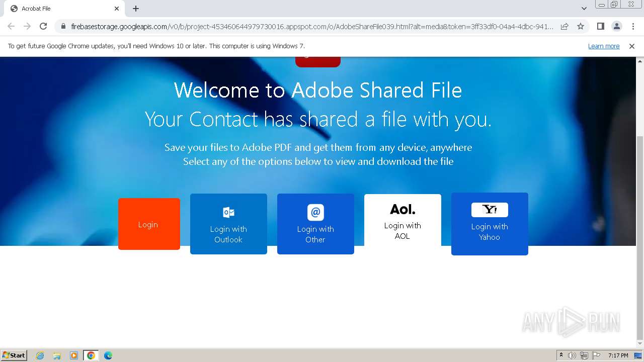Focus the address bar URL

pyautogui.click(x=312, y=26)
